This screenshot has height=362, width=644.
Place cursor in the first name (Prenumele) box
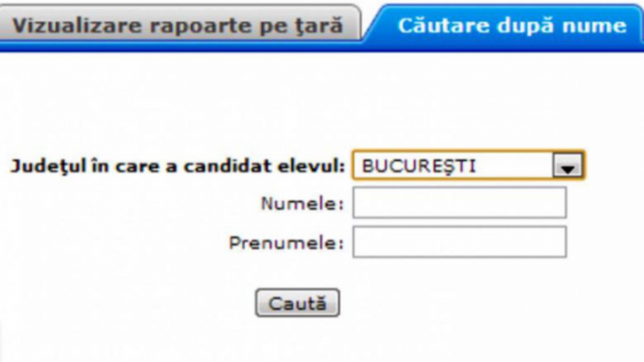(x=459, y=242)
